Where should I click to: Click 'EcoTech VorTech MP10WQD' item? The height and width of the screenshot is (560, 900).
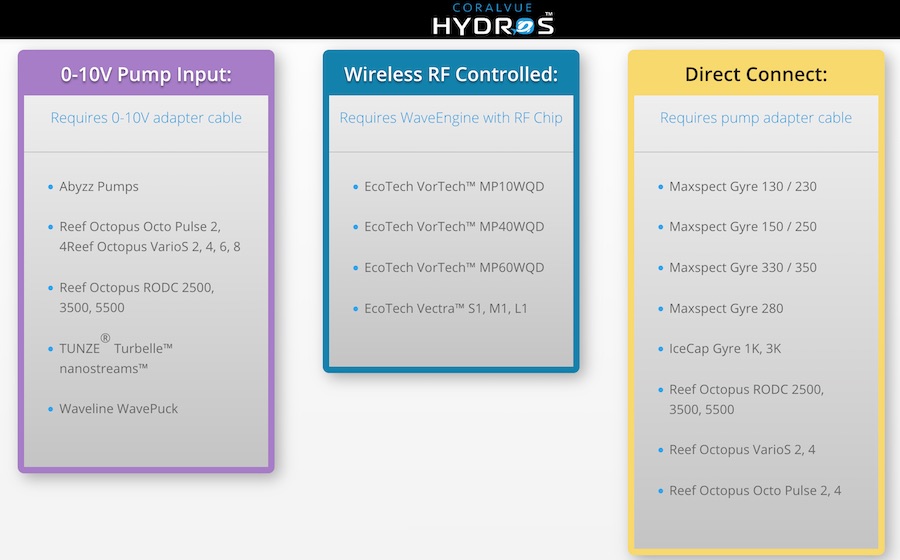click(454, 186)
